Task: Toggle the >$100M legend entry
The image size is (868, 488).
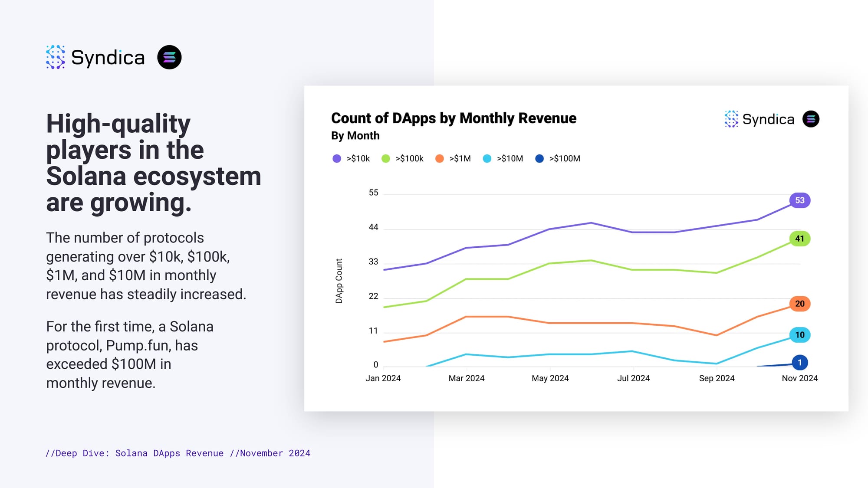Action: click(558, 159)
